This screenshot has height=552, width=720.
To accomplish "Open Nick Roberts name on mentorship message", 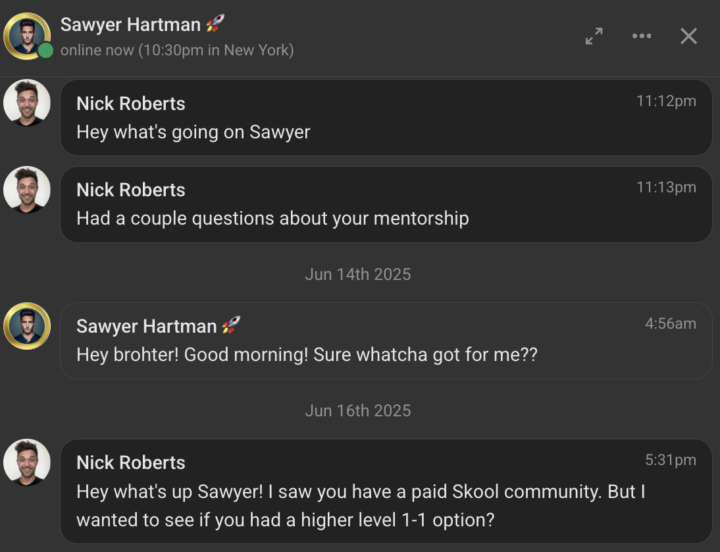I will tap(130, 190).
